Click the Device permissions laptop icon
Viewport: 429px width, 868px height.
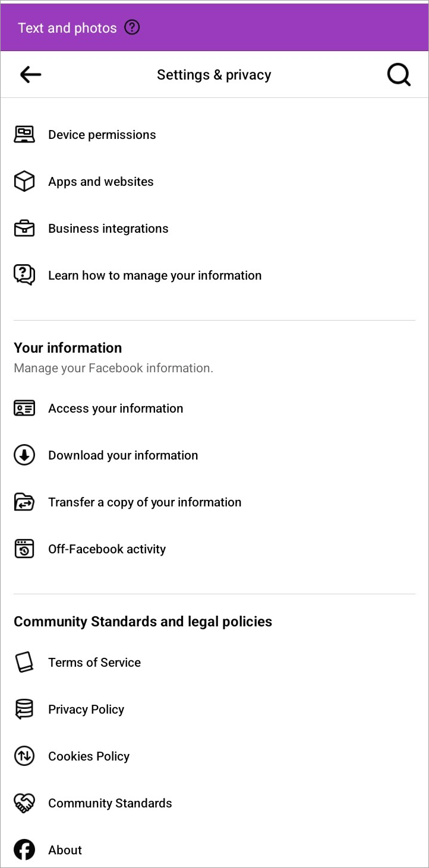24,135
